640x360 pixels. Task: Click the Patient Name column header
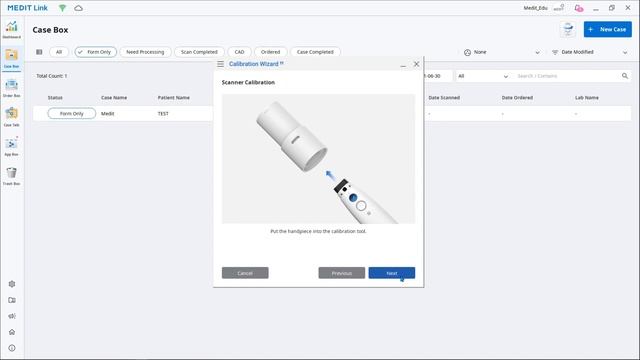(x=173, y=98)
